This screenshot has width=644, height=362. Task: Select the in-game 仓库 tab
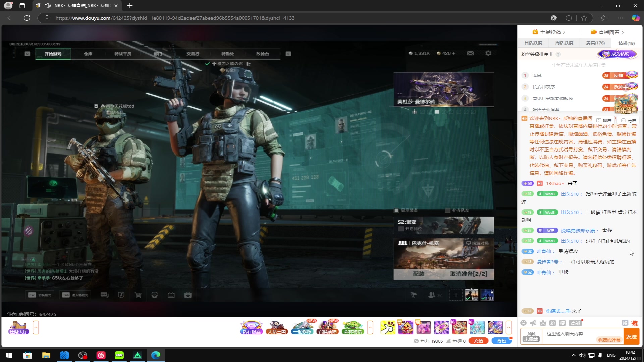[88, 54]
